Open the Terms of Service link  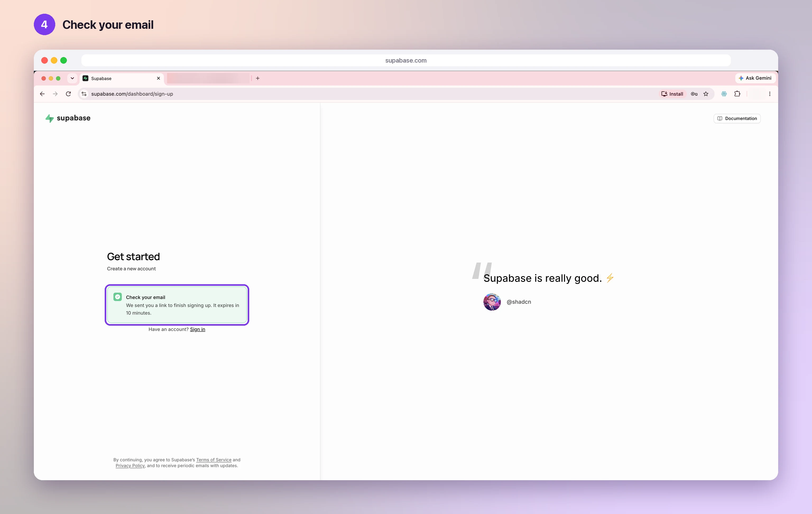pyautogui.click(x=214, y=460)
